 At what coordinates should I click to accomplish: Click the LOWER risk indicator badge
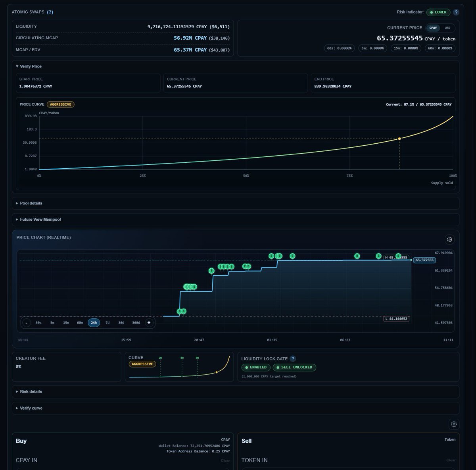pos(438,12)
